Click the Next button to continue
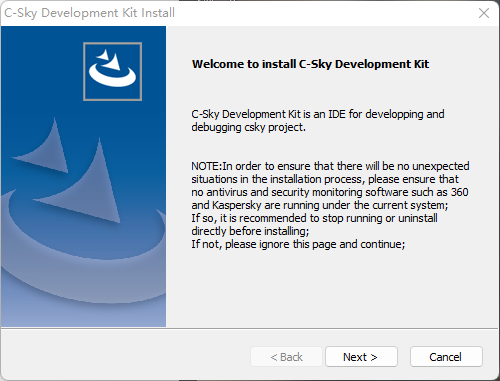 click(361, 357)
